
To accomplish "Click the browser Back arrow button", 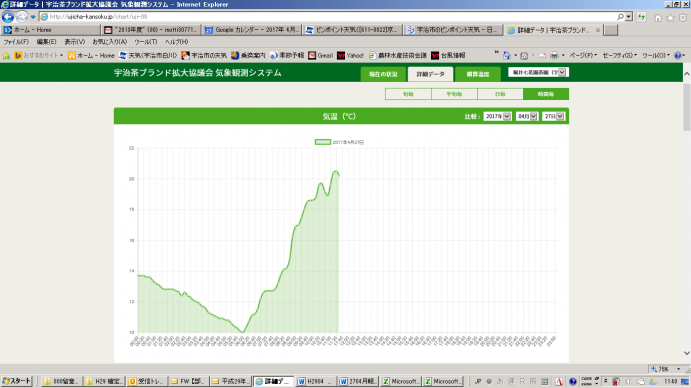I will [x=8, y=17].
